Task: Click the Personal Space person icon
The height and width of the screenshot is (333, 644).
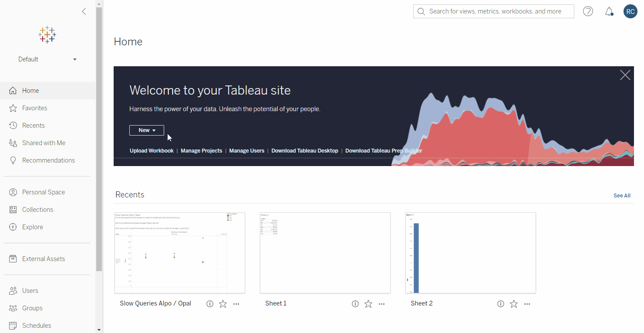Action: tap(13, 192)
